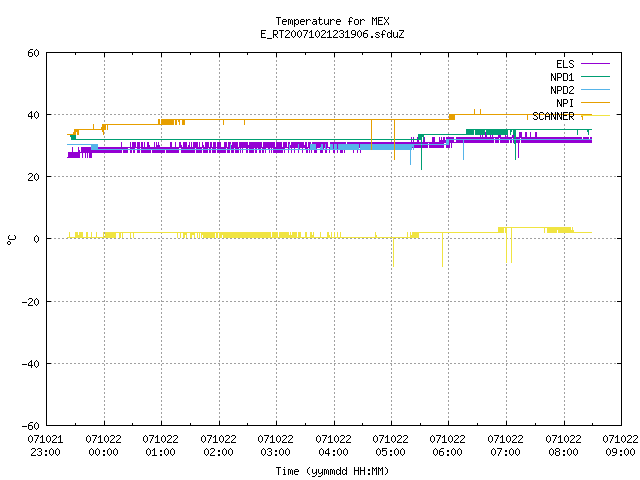Screen dimensions: 640x480
Task: Click the orange NPI legend line sample
Action: pos(595,102)
